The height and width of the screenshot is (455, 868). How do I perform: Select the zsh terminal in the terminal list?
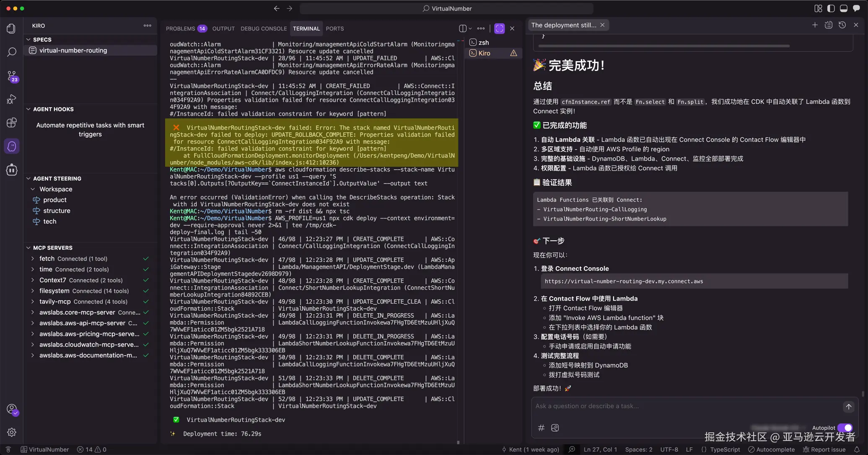coord(483,42)
